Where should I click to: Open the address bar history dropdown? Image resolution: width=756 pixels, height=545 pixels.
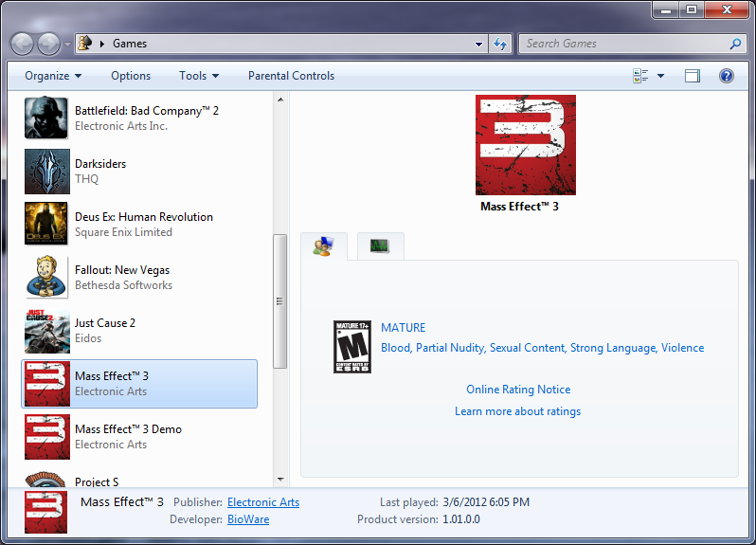(x=478, y=44)
